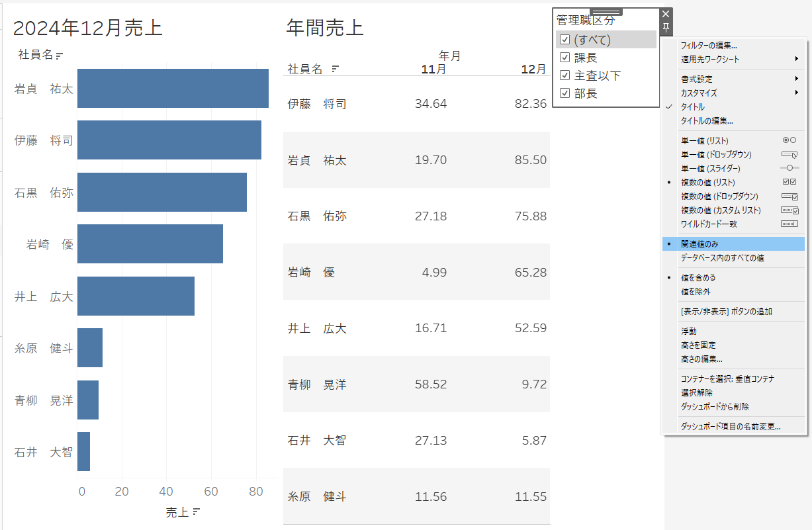Choose 選択解除 from the menu
812x530 pixels.
click(733, 392)
